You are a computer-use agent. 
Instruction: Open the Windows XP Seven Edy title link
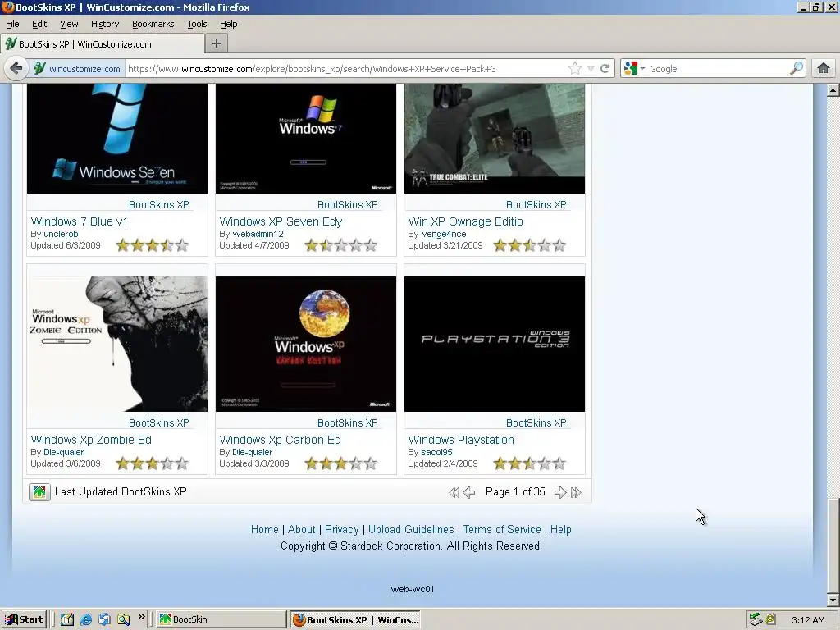[281, 221]
